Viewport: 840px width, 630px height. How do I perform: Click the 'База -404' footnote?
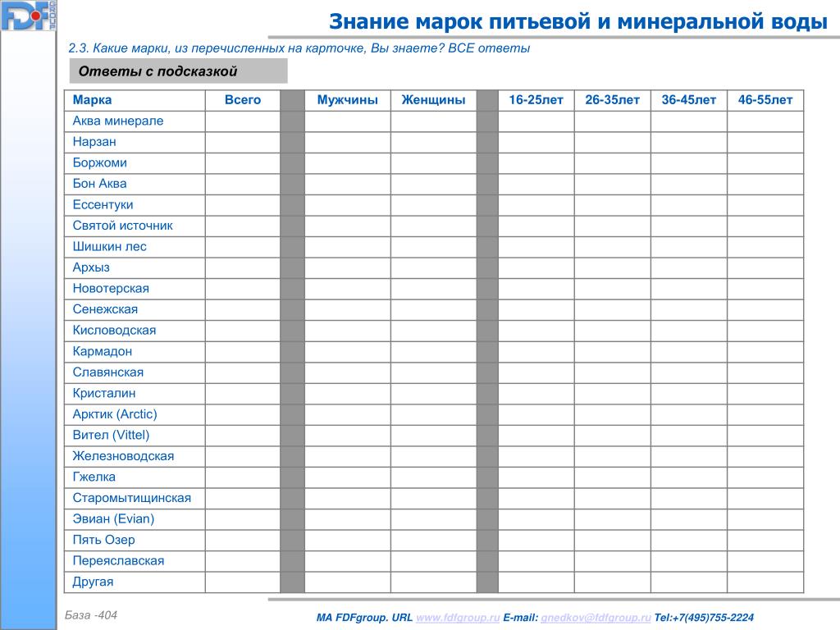[90, 615]
